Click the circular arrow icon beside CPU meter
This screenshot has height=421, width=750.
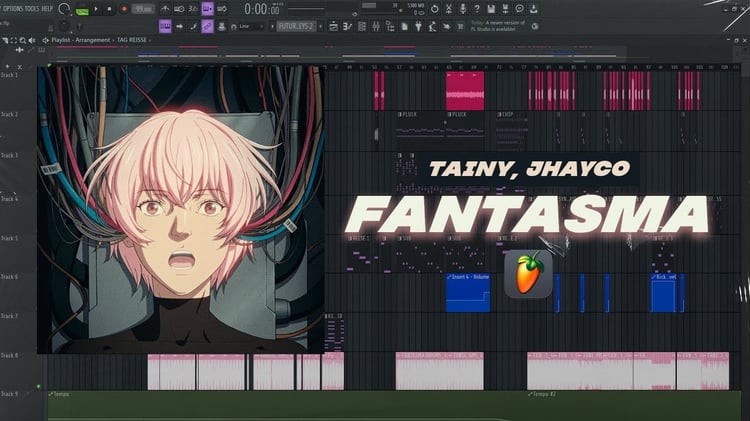coord(435,9)
